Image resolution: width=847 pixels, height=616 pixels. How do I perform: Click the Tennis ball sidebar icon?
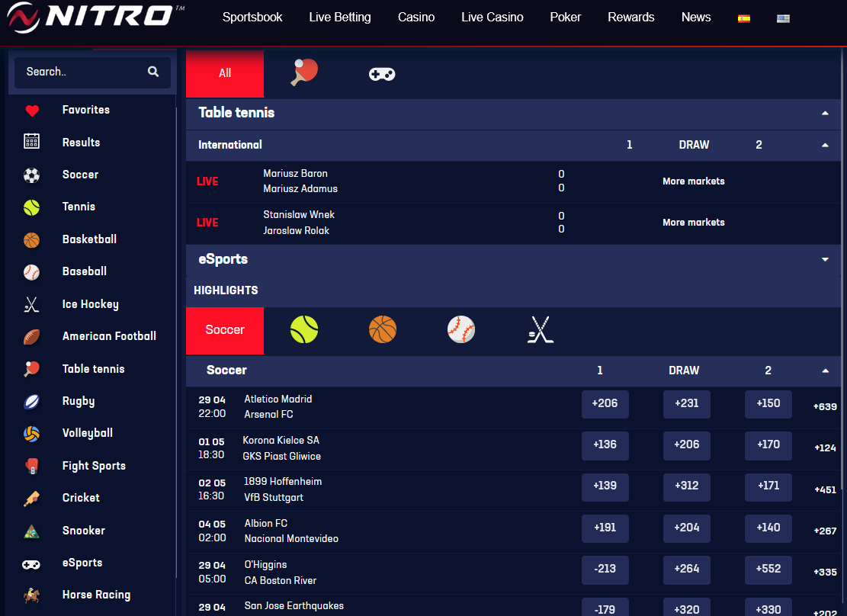tap(31, 207)
